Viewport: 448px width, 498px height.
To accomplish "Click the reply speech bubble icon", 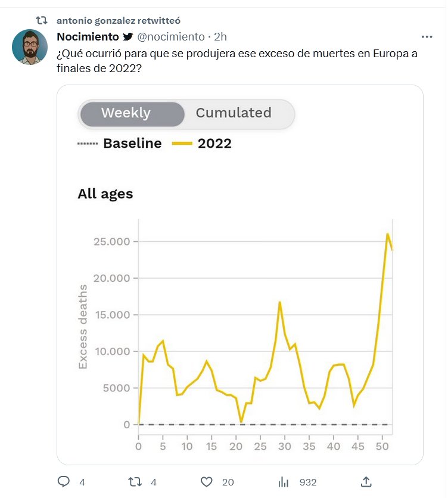I will (64, 481).
